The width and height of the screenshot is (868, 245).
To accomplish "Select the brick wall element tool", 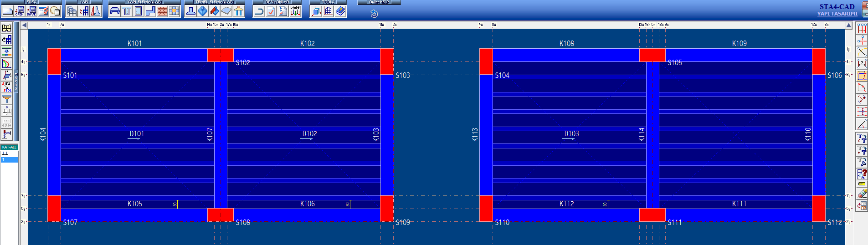I will [162, 11].
